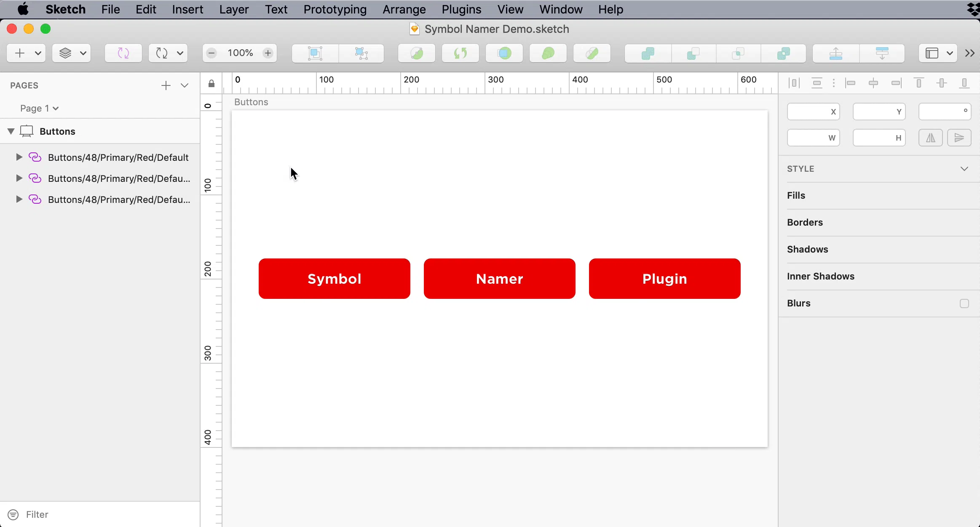Viewport: 980px width, 527px height.
Task: Zoom out with the minus button
Action: (x=212, y=53)
